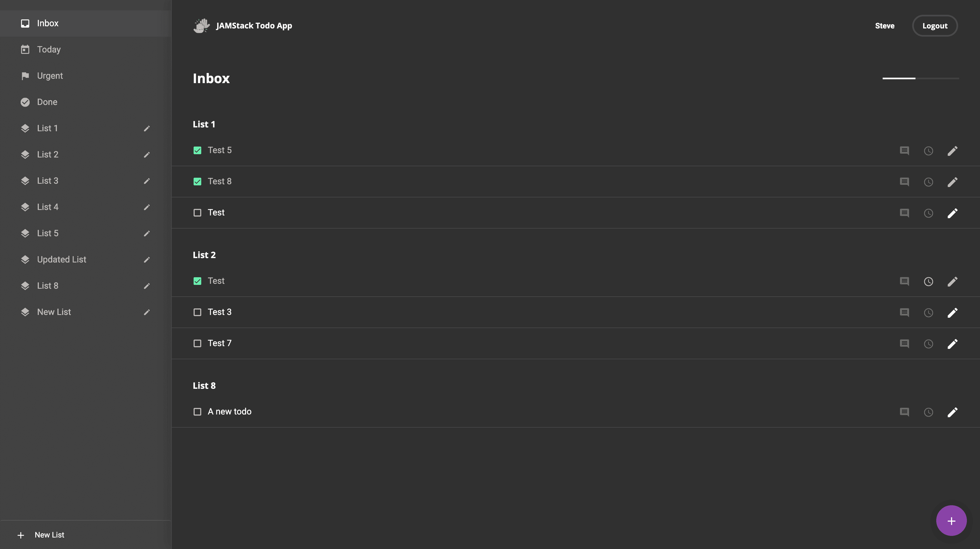Edit the A new todo item
This screenshot has width=980, height=549.
pyautogui.click(x=952, y=412)
